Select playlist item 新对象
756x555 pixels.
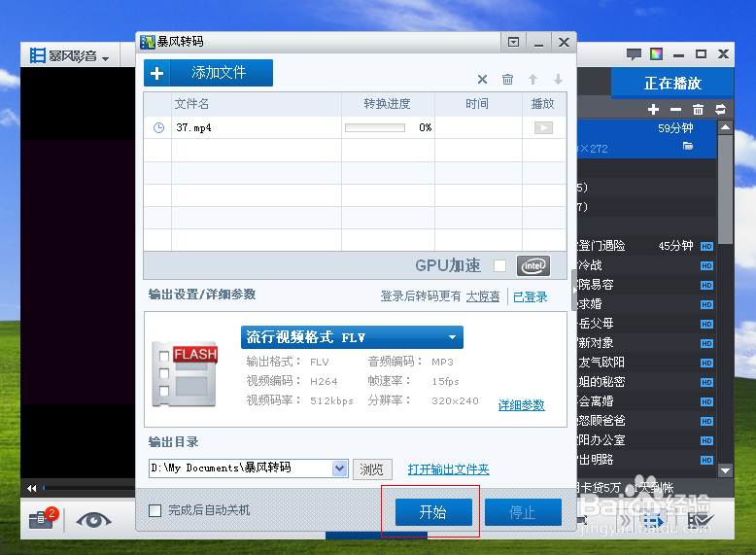(646, 343)
